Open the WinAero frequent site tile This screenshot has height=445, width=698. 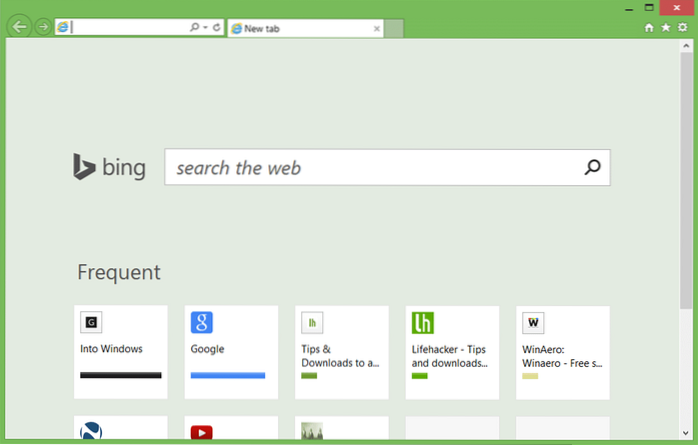(x=562, y=351)
